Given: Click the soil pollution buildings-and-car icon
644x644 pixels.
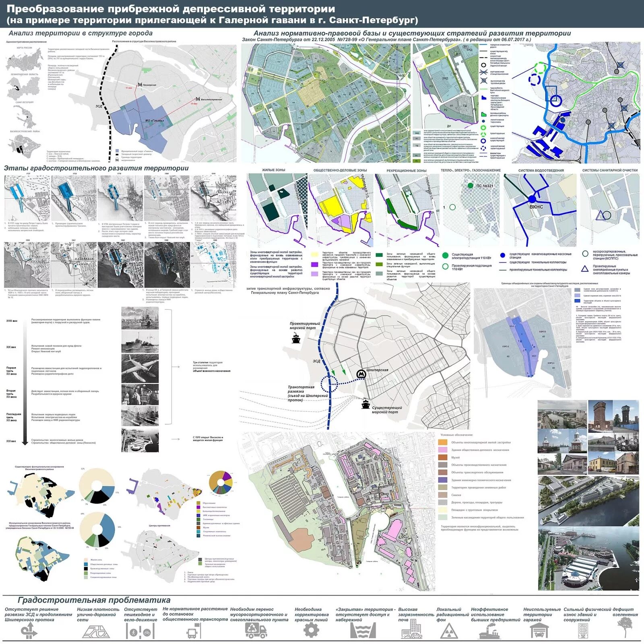Looking at the screenshot, I should [x=412, y=629].
